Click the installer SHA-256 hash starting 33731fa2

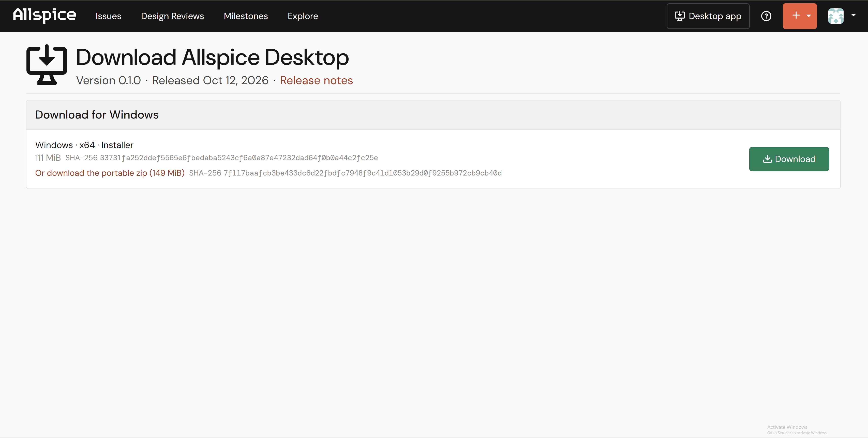238,158
